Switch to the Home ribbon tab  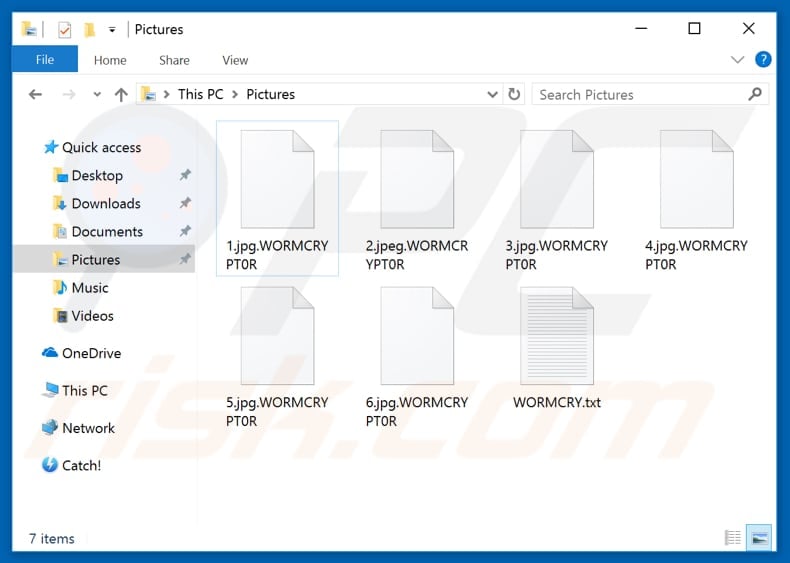pyautogui.click(x=110, y=60)
